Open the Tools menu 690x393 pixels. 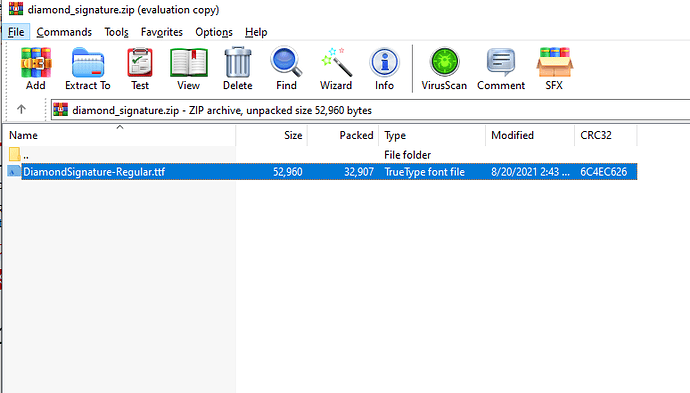pos(116,32)
